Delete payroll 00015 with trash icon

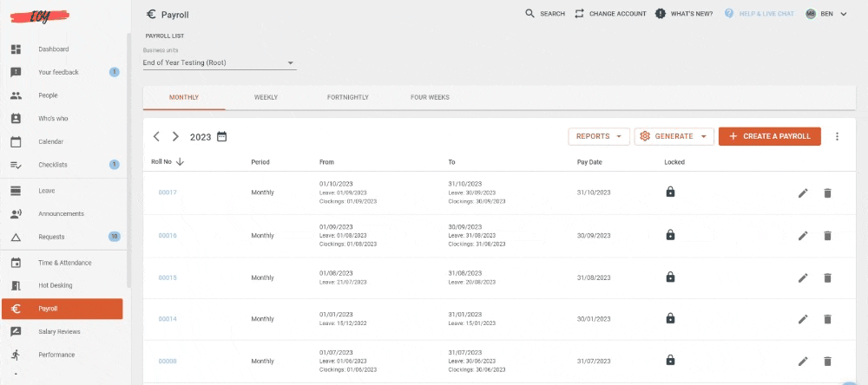(x=827, y=277)
